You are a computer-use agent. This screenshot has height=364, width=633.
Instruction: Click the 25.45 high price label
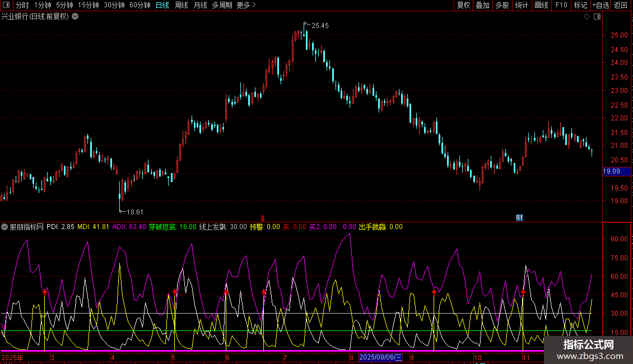pos(320,26)
